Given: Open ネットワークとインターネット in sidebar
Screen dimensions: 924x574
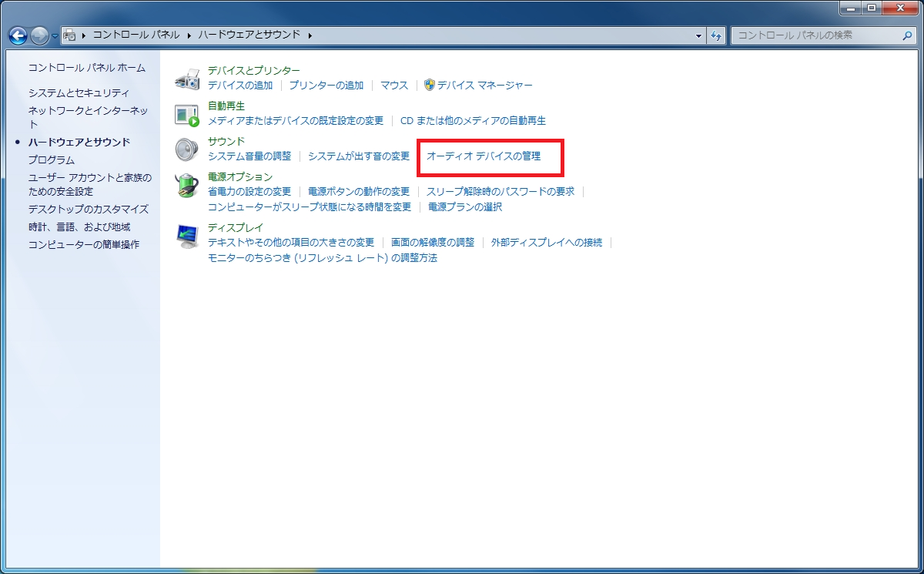Looking at the screenshot, I should (x=88, y=117).
